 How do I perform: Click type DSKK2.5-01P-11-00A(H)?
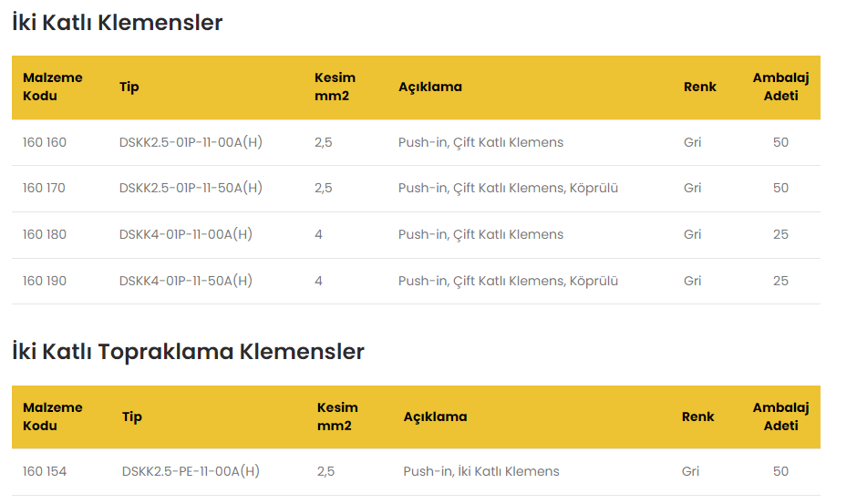[191, 142]
